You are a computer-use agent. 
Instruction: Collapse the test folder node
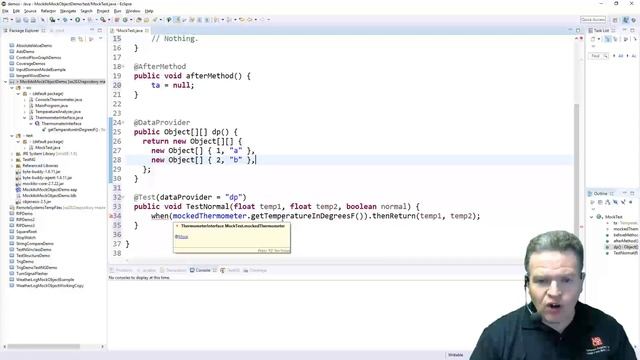click(12, 136)
